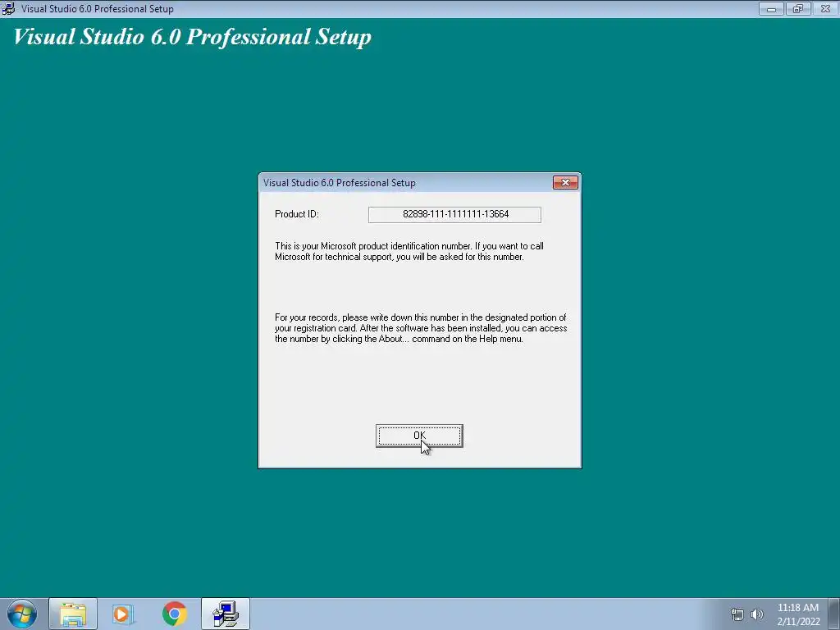
Task: Click the Show desktop strip beside clock
Action: 834,614
